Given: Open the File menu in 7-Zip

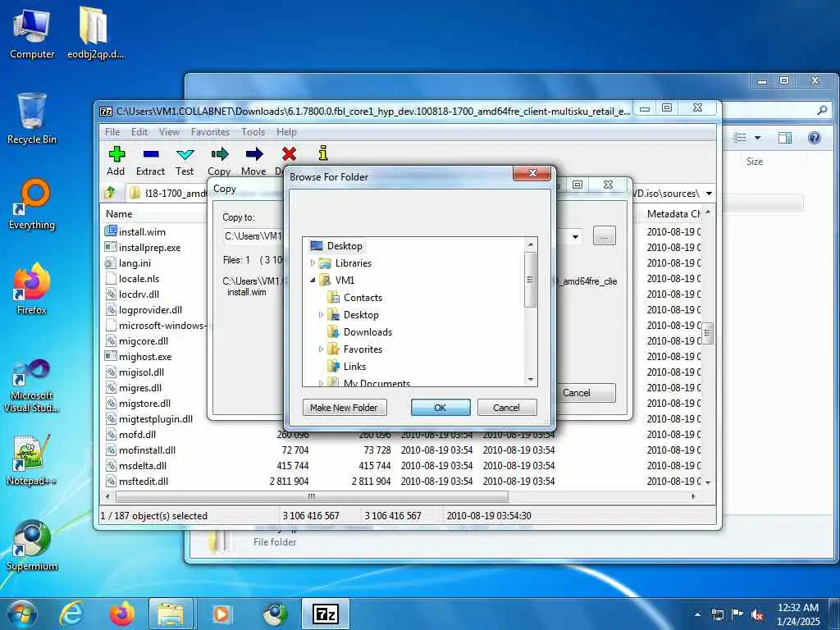Looking at the screenshot, I should (x=112, y=132).
